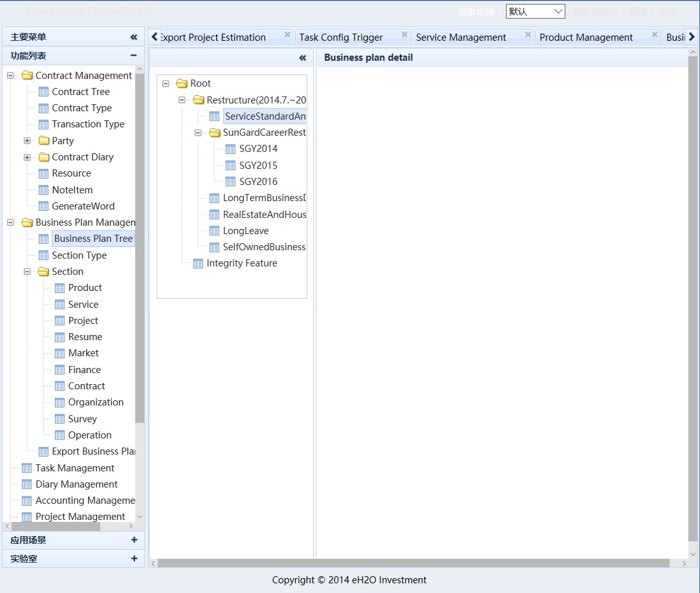This screenshot has width=700, height=593.
Task: Select Section Type in the menu tree
Action: (79, 255)
